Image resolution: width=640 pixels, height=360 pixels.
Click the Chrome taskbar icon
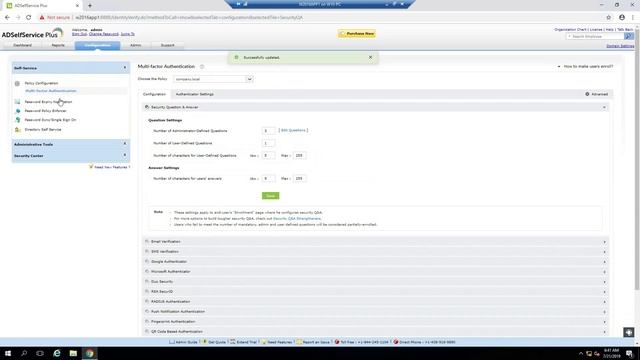coord(90,353)
